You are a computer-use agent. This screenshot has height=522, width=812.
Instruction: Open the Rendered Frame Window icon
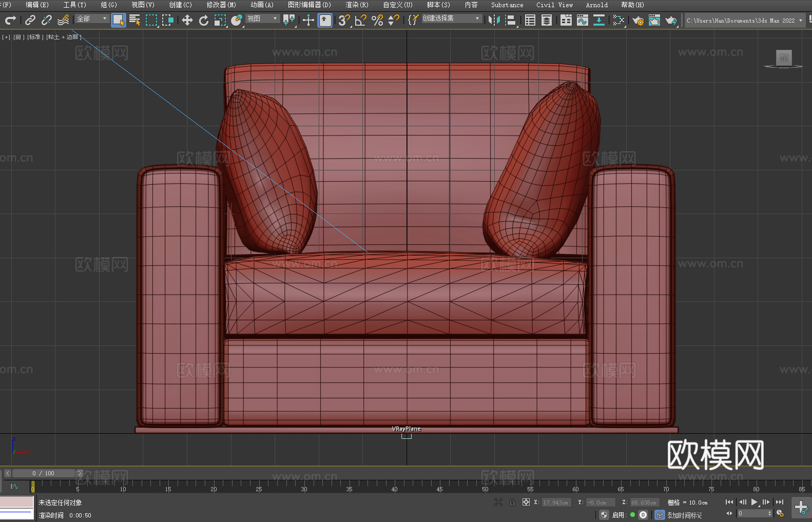[x=654, y=20]
